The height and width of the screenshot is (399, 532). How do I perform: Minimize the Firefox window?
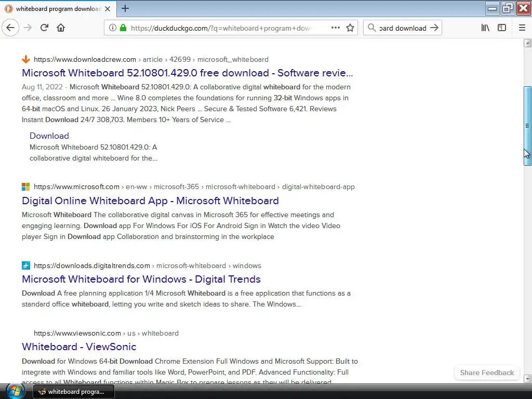[492, 9]
